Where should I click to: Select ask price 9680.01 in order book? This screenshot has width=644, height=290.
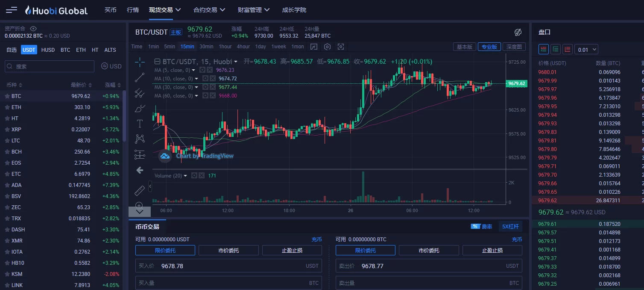tap(547, 72)
